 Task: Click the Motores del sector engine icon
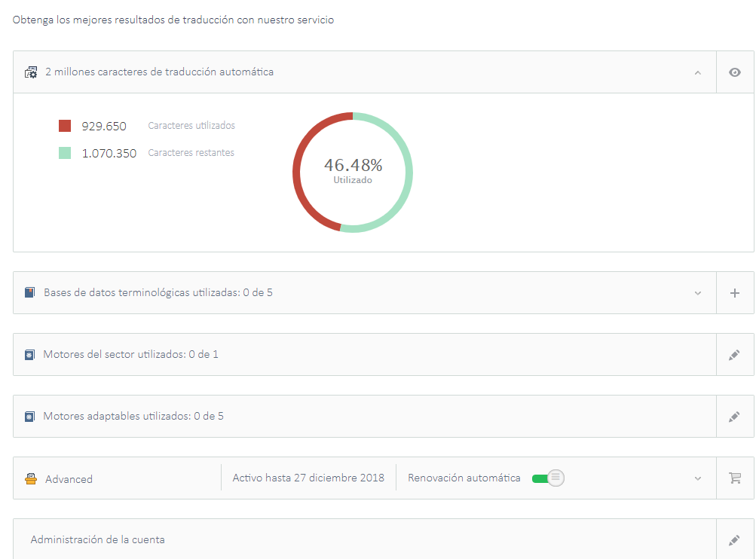[x=29, y=355]
